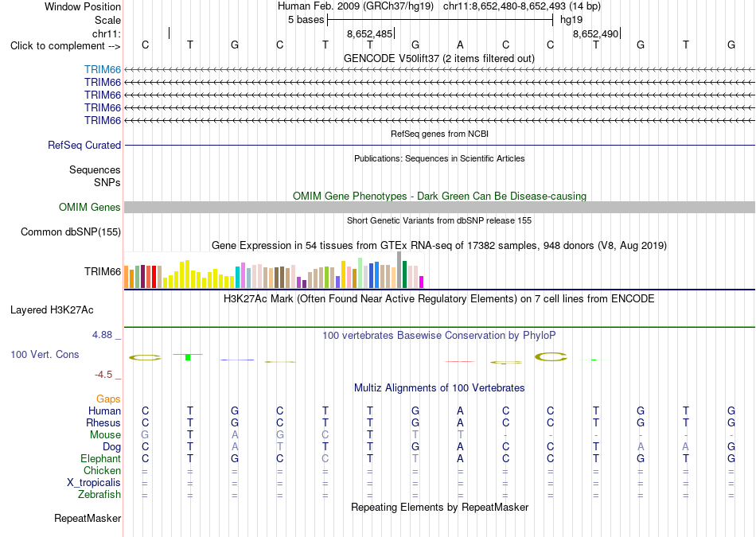This screenshot has width=756, height=537.
Task: Click the 'Window Position' track label
Action: 83,6
